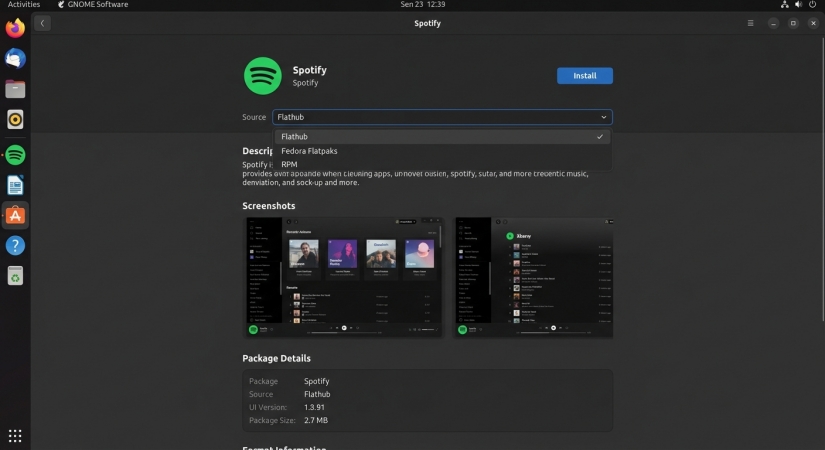Image resolution: width=825 pixels, height=450 pixels.
Task: Open the network status indicator
Action: point(784,4)
